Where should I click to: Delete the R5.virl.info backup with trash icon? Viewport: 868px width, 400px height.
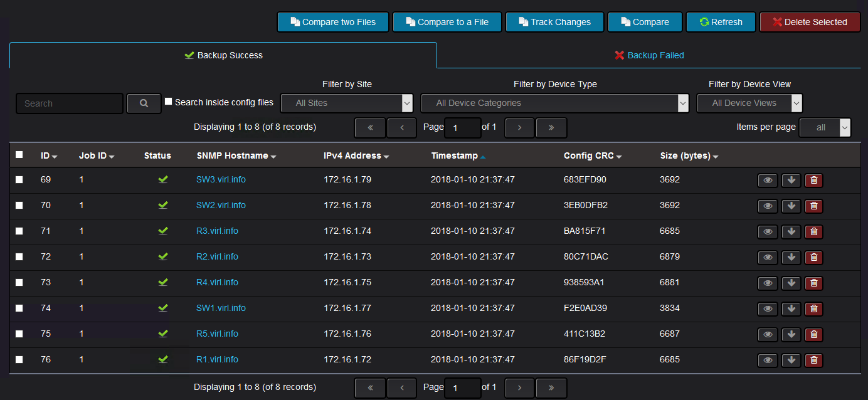tap(814, 335)
